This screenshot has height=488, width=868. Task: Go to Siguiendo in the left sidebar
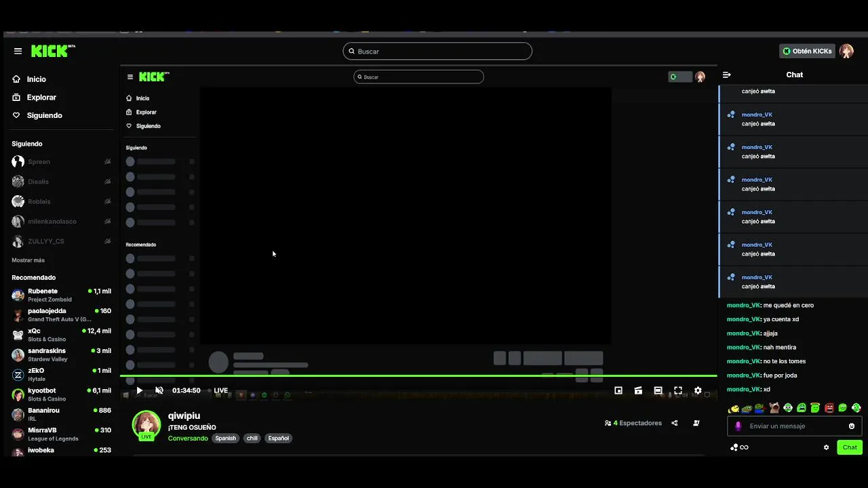pos(45,115)
